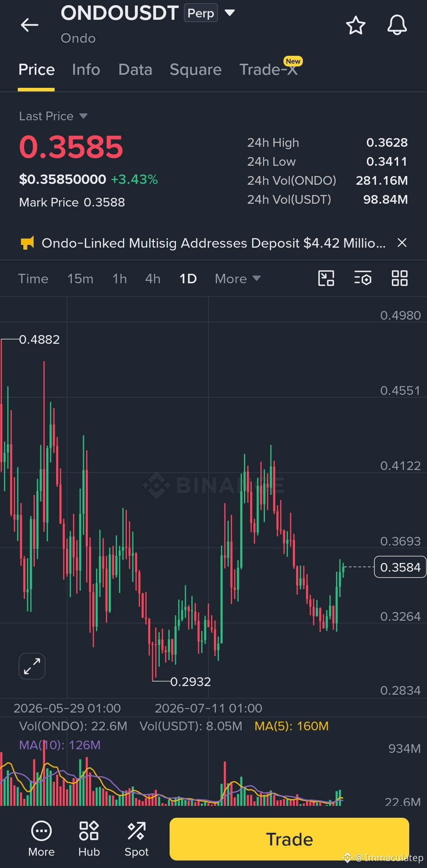Expand chart to fullscreen
The image size is (427, 868).
click(x=32, y=666)
